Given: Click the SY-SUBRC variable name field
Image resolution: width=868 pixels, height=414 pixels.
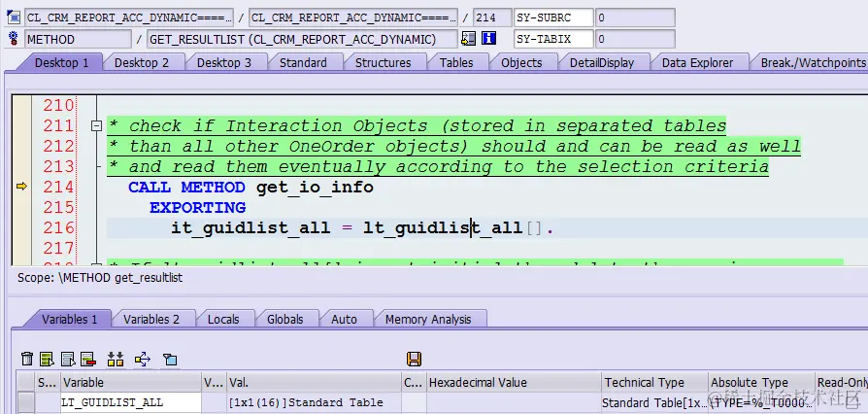Looking at the screenshot, I should [x=553, y=17].
